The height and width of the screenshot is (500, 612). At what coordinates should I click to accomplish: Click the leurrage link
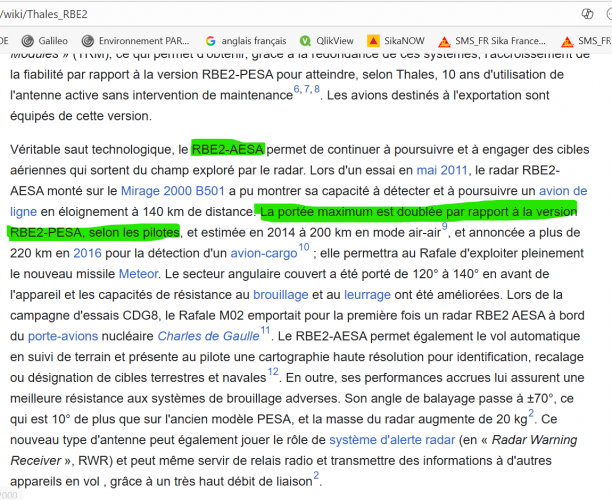pos(367,294)
